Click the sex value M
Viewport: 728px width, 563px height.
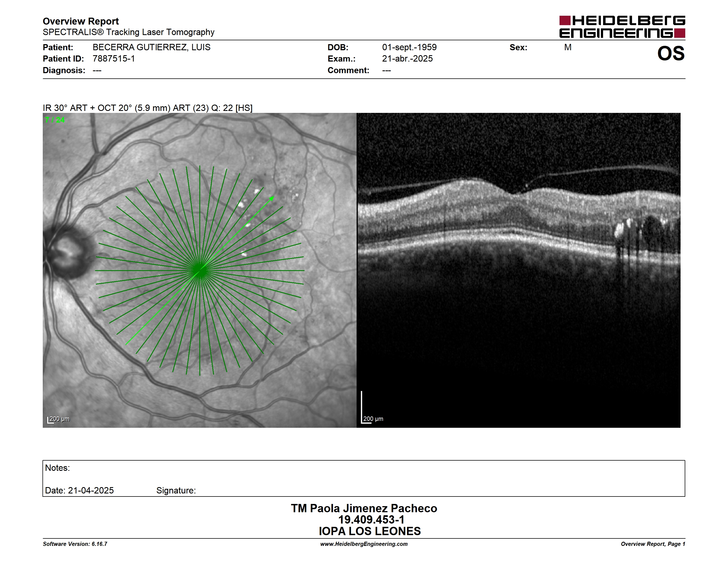pos(568,47)
